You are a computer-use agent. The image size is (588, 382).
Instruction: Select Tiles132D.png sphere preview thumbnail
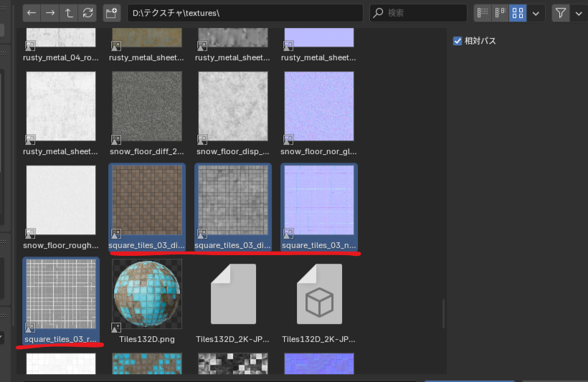pos(147,294)
